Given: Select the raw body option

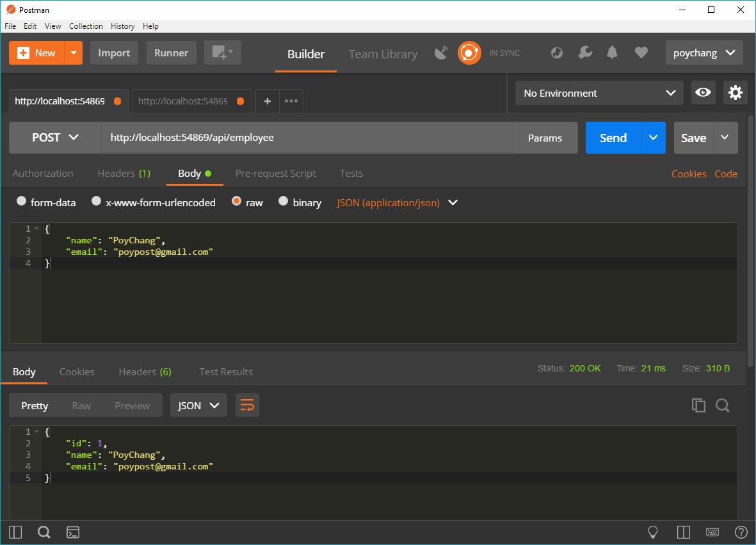Looking at the screenshot, I should click(x=236, y=201).
